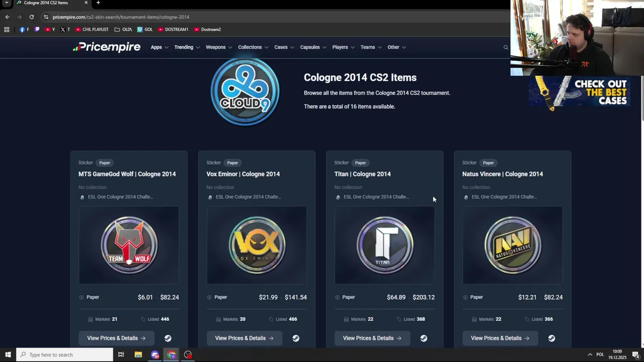The height and width of the screenshot is (362, 644).
Task: Open the Windows notification center icon
Action: click(635, 354)
